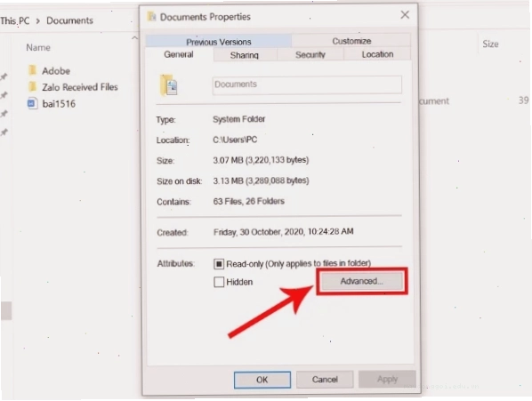Click the 3.07 MB size value
This screenshot has width=532, height=401.
pyautogui.click(x=261, y=160)
